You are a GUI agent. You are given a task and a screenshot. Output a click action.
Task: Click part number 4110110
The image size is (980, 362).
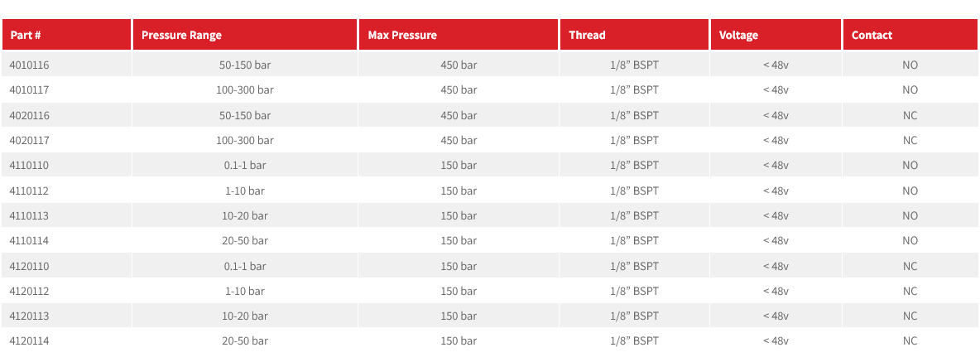point(29,165)
